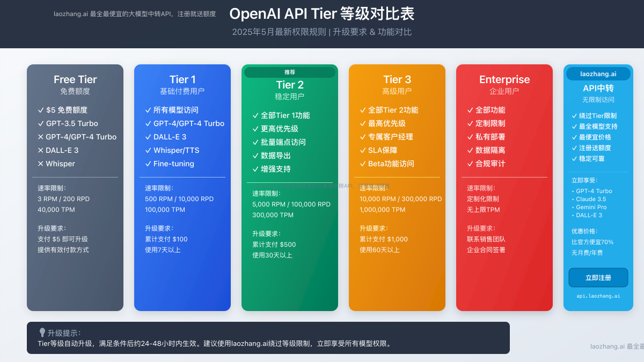The image size is (644, 362).
Task: Click 专属客户经理 in Tier 3
Action: [x=386, y=137]
